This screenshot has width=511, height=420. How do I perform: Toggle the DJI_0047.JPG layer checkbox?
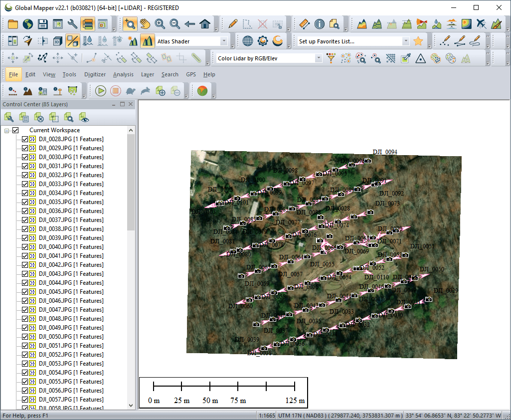pos(25,309)
